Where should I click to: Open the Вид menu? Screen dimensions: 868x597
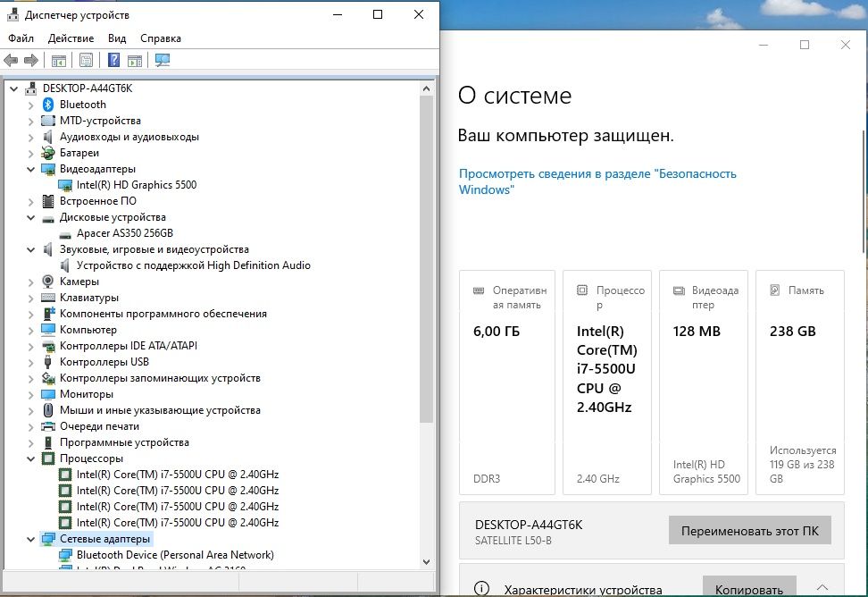pos(117,38)
